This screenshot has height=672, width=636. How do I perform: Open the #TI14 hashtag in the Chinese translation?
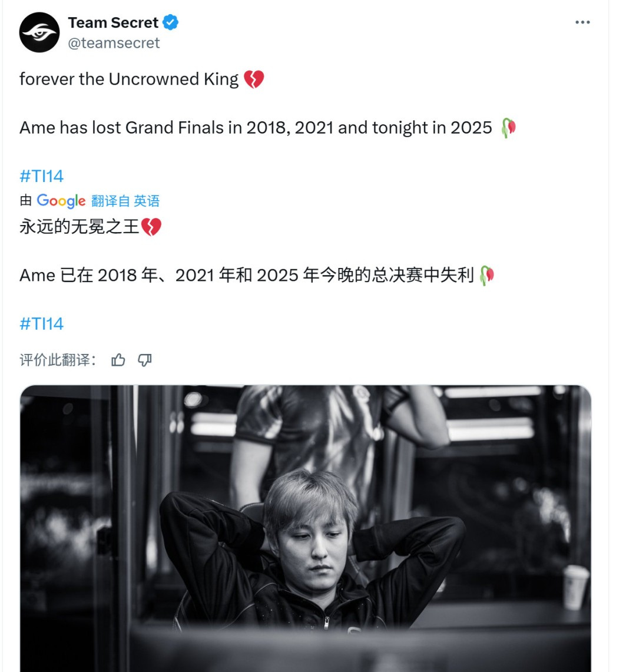click(x=41, y=323)
